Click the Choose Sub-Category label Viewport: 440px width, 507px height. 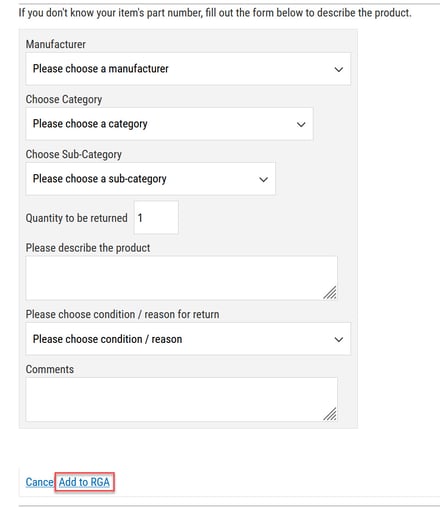[74, 154]
